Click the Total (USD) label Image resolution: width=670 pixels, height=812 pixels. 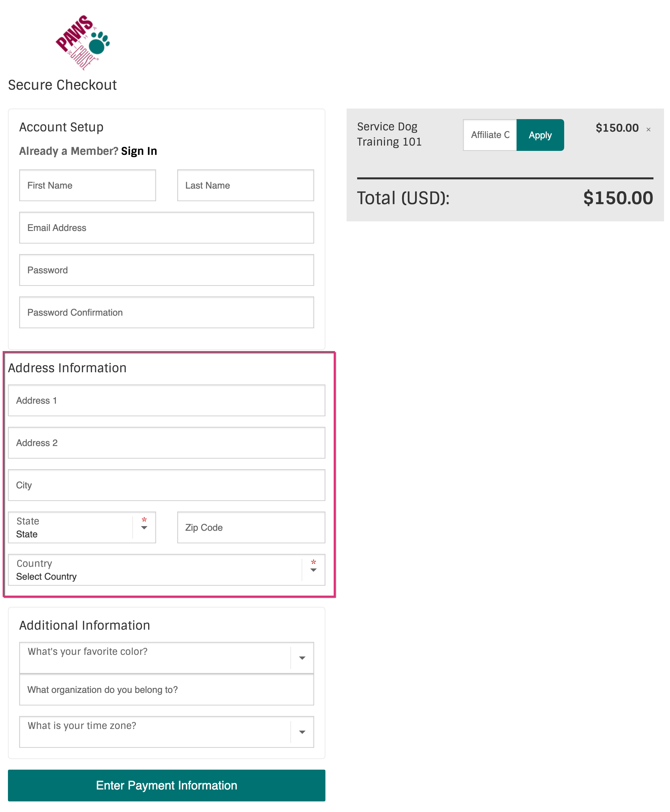coord(403,198)
